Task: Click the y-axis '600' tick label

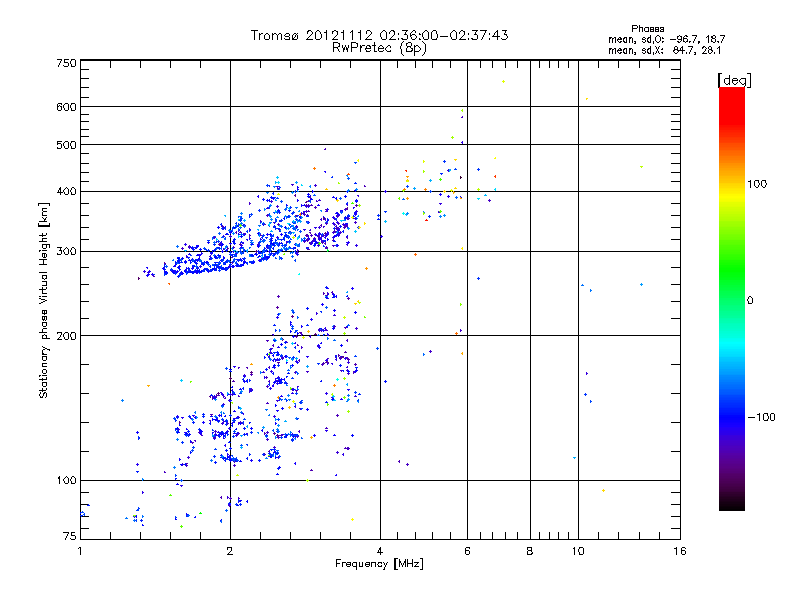Action: pyautogui.click(x=66, y=107)
